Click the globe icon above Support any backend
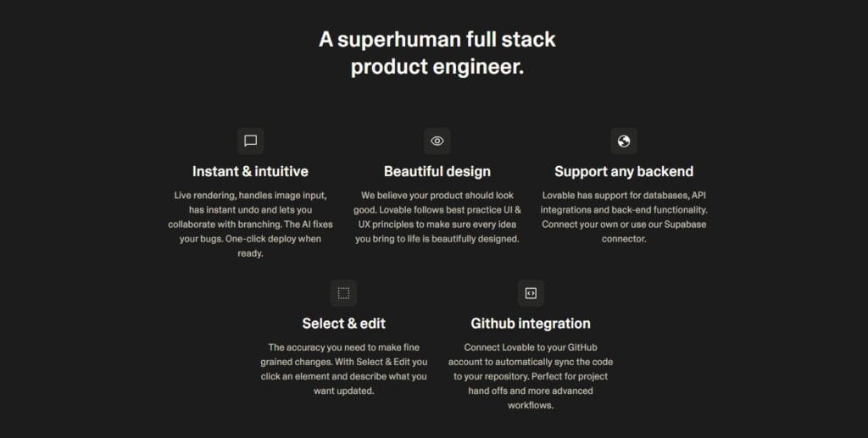This screenshot has height=438, width=868. coord(624,141)
